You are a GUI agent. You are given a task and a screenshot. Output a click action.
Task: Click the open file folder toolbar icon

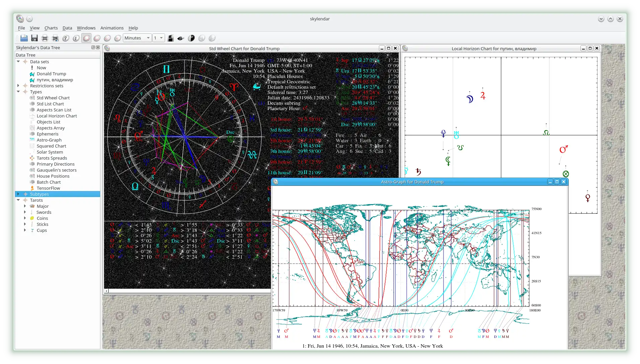coord(24,38)
